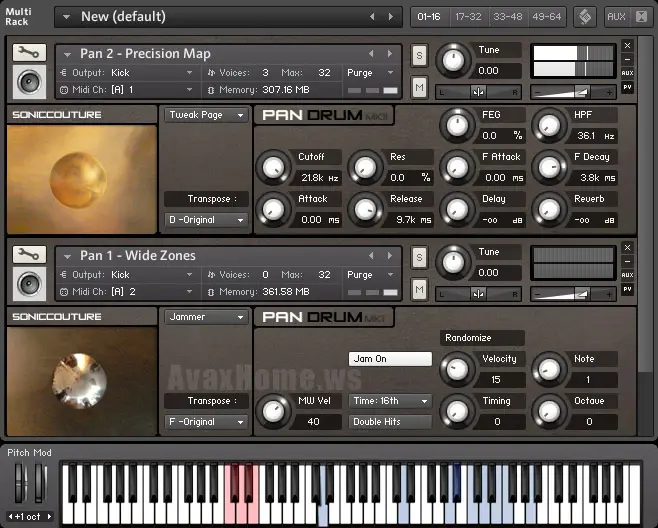
Task: Open the D -Original transpose dropdown
Action: tap(206, 220)
